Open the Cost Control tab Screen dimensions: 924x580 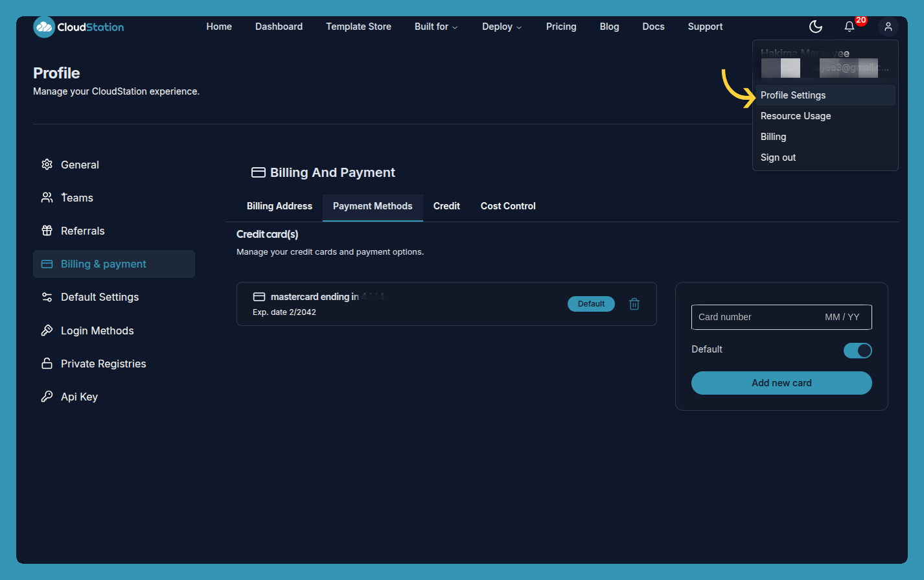pos(508,206)
